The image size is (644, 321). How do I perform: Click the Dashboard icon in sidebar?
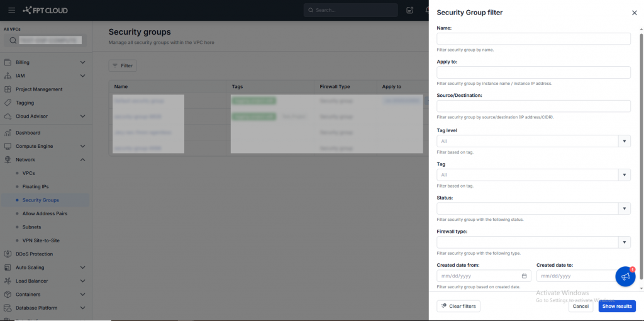pyautogui.click(x=8, y=133)
